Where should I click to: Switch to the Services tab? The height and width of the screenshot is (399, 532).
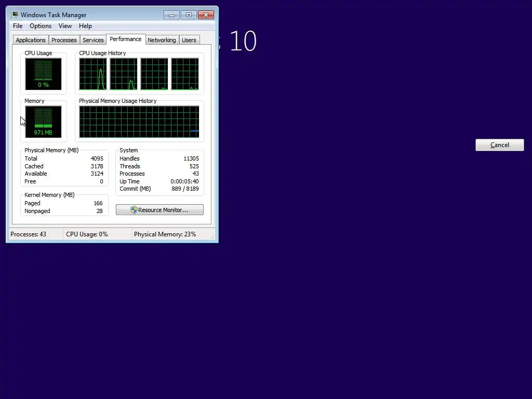(x=93, y=40)
